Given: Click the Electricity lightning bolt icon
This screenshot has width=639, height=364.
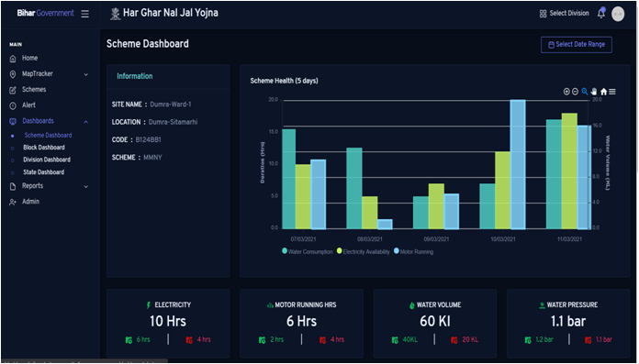Looking at the screenshot, I should coord(149,305).
